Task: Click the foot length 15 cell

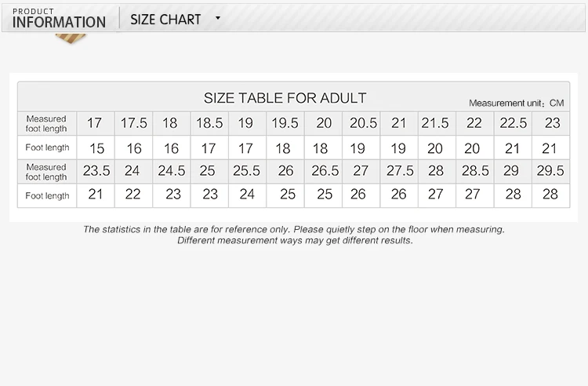Action: [x=96, y=147]
